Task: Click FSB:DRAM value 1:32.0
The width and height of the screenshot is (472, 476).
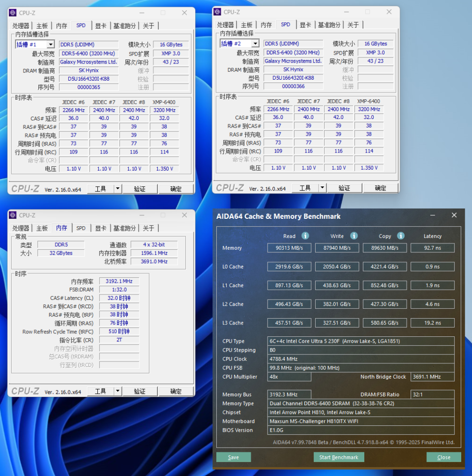Action: (119, 290)
